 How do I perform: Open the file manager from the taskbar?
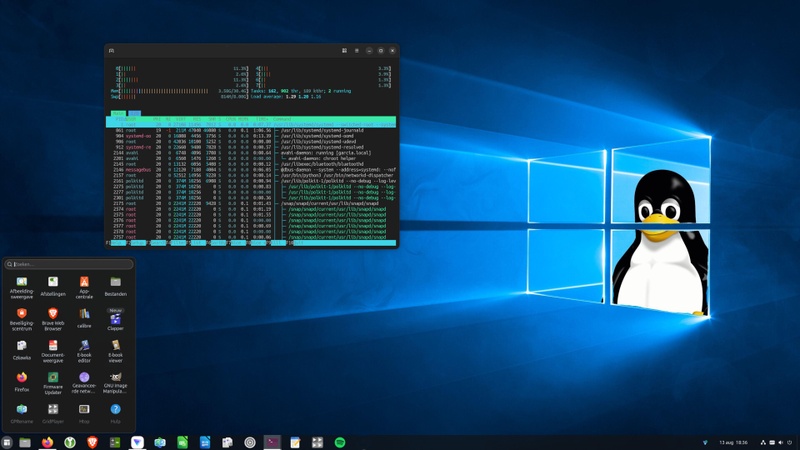[x=25, y=442]
